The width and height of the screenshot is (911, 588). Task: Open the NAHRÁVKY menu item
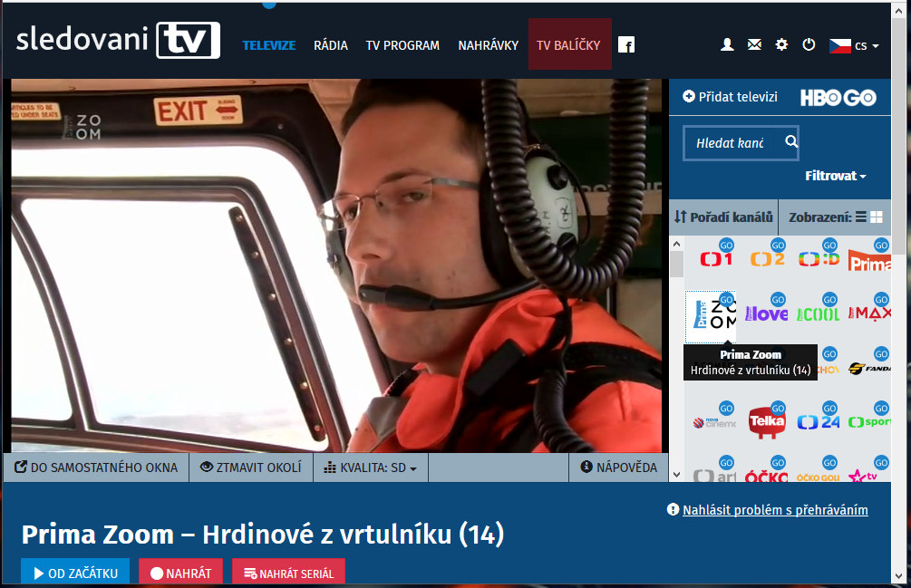pos(488,45)
